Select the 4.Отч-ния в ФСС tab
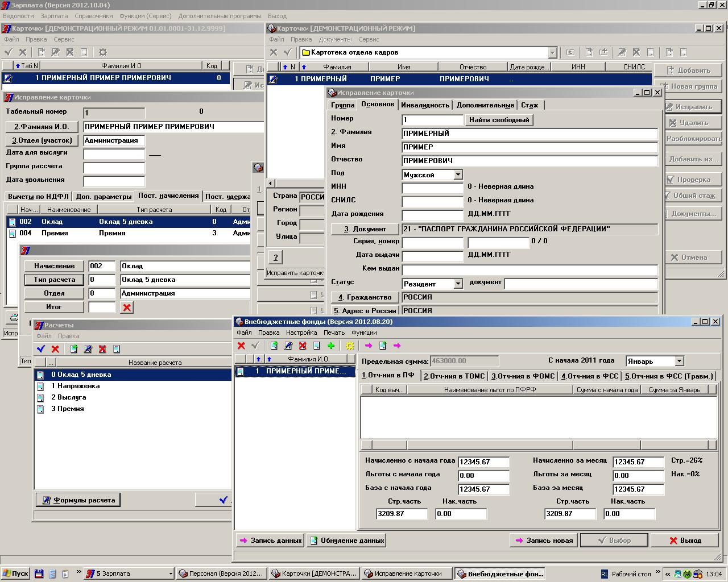The height and width of the screenshot is (582, 728). 589,376
